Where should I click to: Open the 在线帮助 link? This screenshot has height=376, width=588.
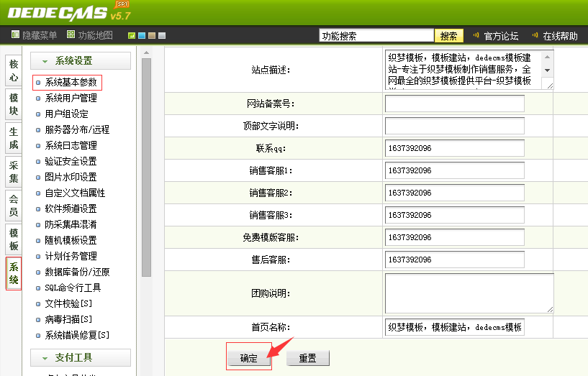click(560, 36)
